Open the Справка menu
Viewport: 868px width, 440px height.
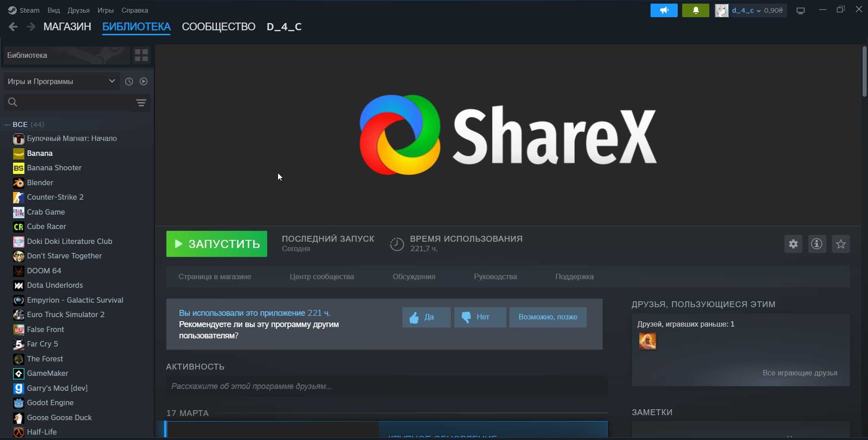tap(135, 10)
